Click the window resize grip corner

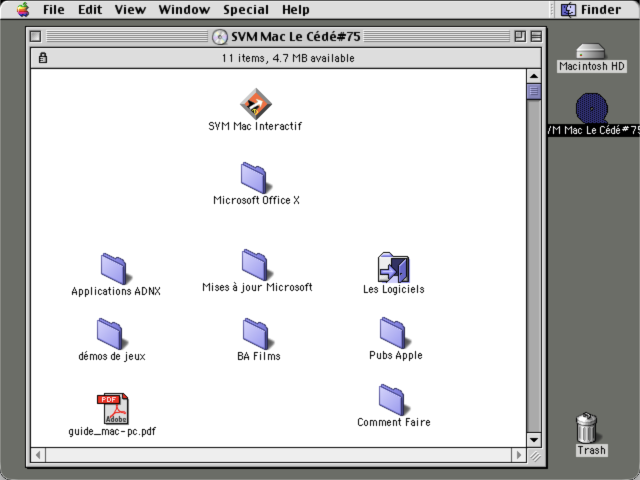point(534,455)
